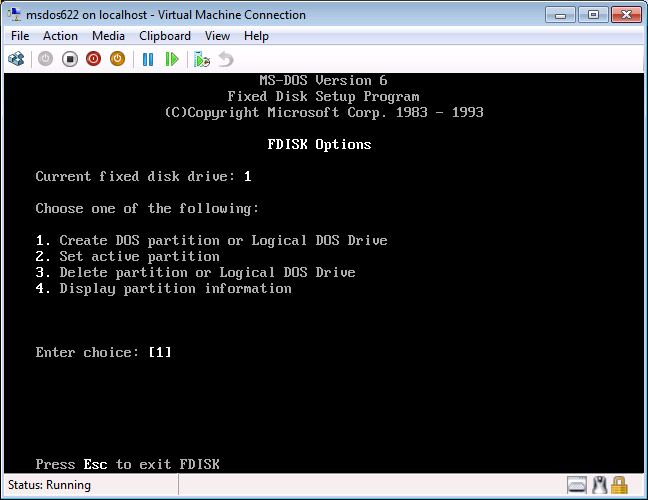Viewport: 648px width, 500px height.
Task: Click the Microsoft copyright line
Action: (x=324, y=112)
